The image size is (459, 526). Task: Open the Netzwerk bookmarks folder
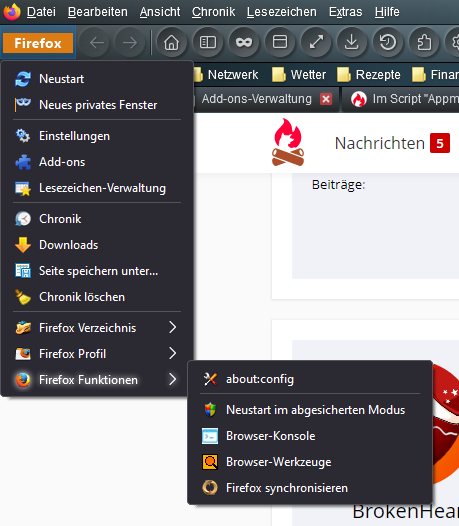226,74
